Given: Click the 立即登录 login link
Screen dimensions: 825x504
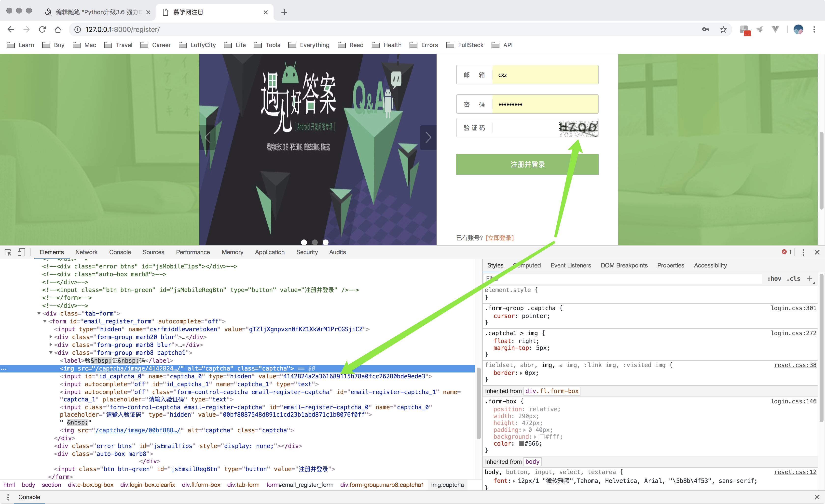Looking at the screenshot, I should [499, 238].
